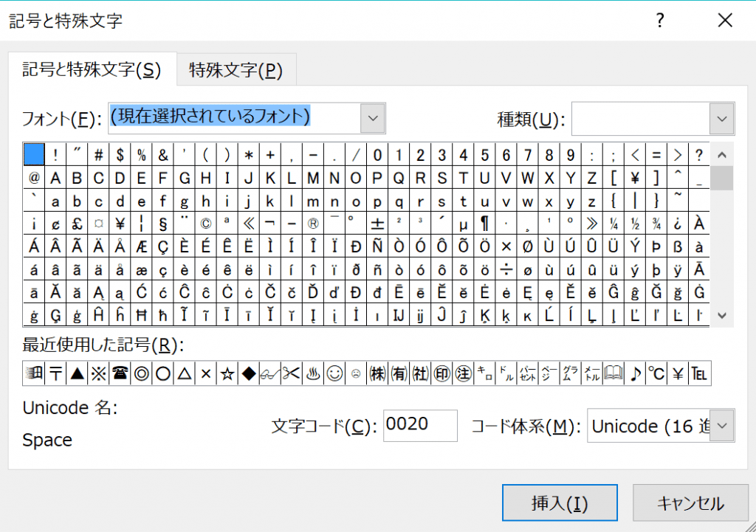The image size is (756, 532).
Task: Open the フォント font dropdown
Action: (373, 118)
